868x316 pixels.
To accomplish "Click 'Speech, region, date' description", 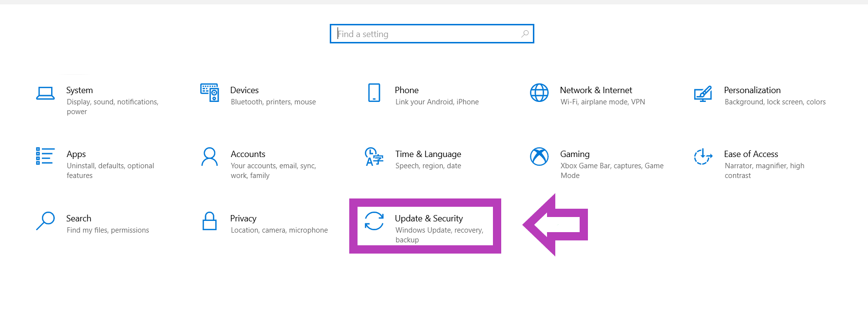I will tap(428, 166).
